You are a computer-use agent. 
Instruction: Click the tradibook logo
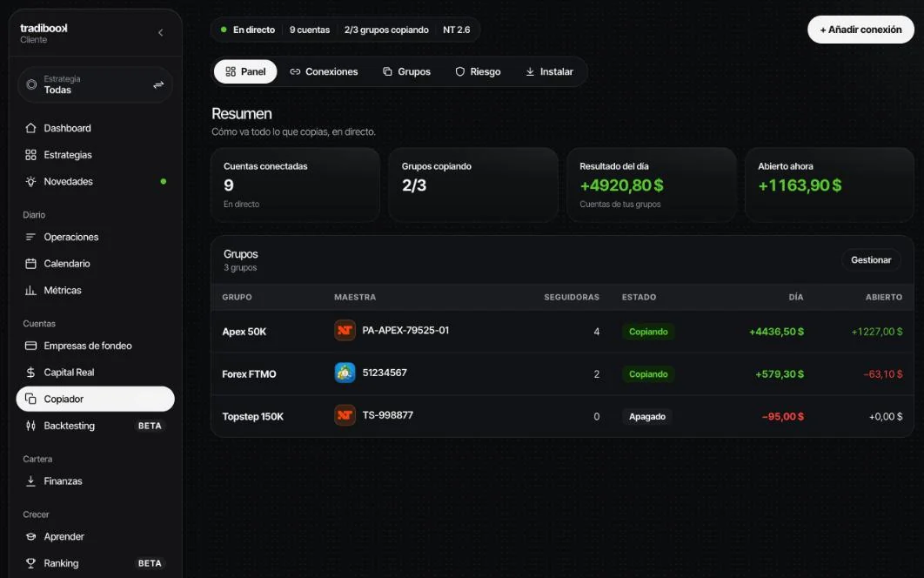pyautogui.click(x=44, y=29)
